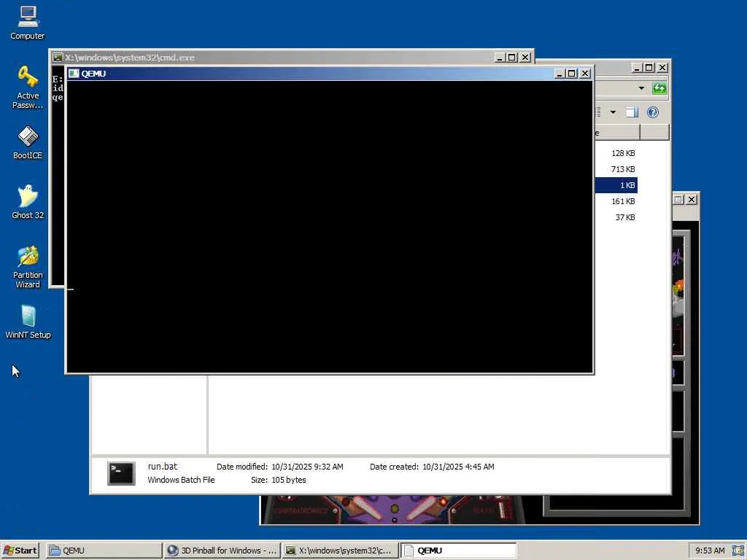Click the active QEMU taskbar button
The width and height of the screenshot is (747, 560).
click(458, 551)
